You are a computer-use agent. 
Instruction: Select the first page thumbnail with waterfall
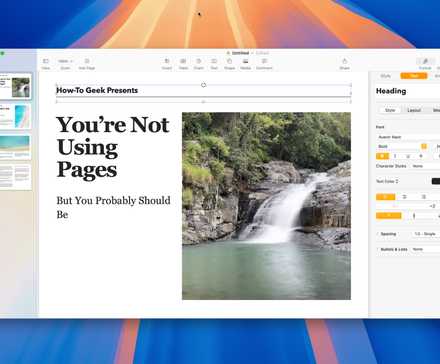coord(16,86)
